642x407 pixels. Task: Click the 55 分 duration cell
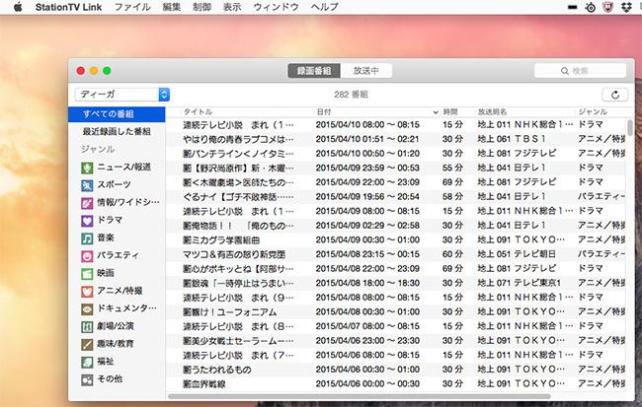click(x=452, y=168)
